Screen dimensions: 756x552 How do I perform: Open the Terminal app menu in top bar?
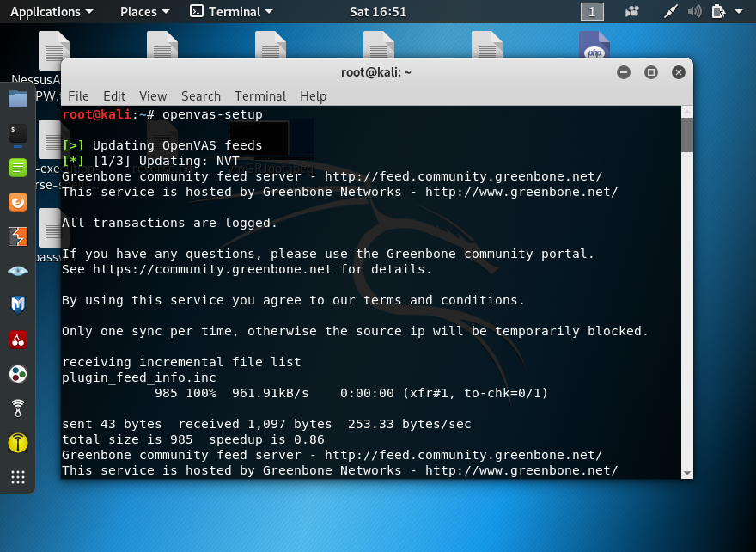click(x=231, y=11)
